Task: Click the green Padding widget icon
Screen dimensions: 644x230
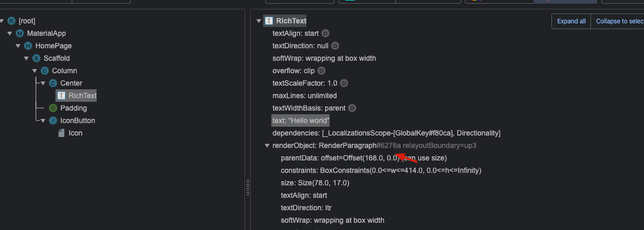Action: [x=53, y=108]
